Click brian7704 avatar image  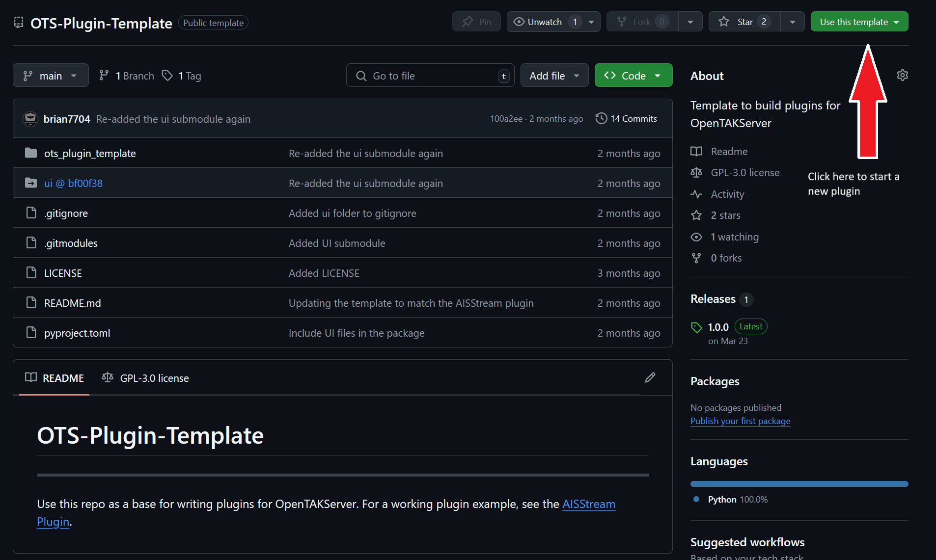(x=30, y=119)
